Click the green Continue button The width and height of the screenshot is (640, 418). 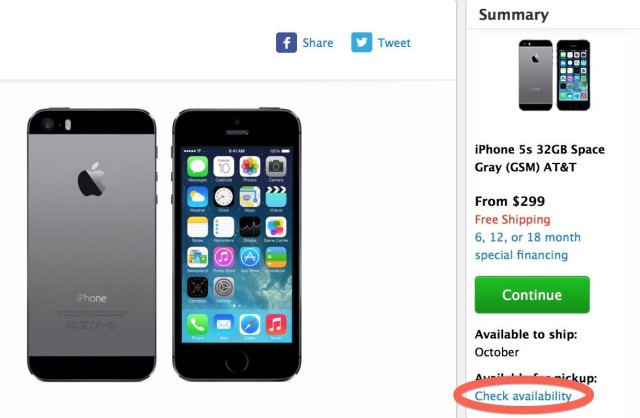coord(532,295)
